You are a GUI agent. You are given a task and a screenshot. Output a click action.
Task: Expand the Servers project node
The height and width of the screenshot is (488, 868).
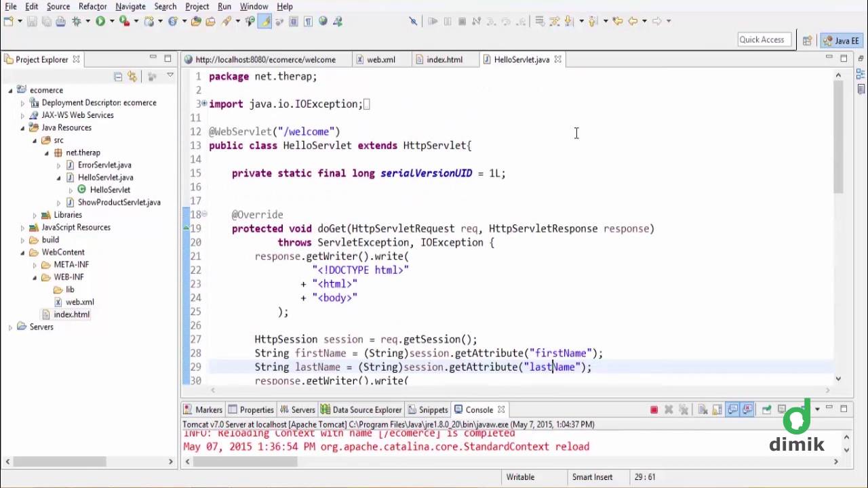pos(10,327)
